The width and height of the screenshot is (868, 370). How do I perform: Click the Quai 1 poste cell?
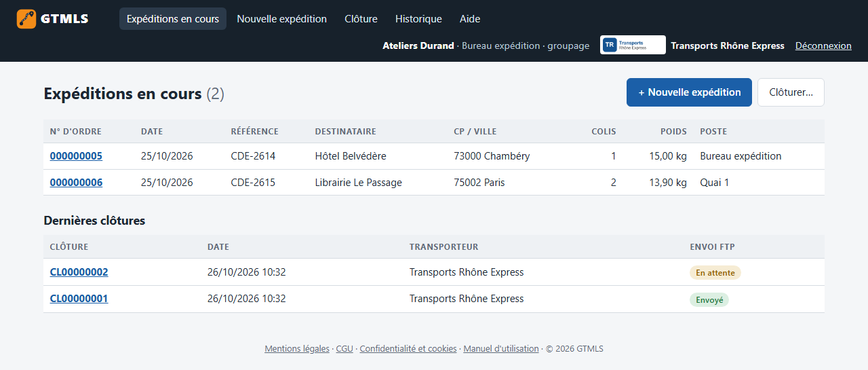(715, 183)
